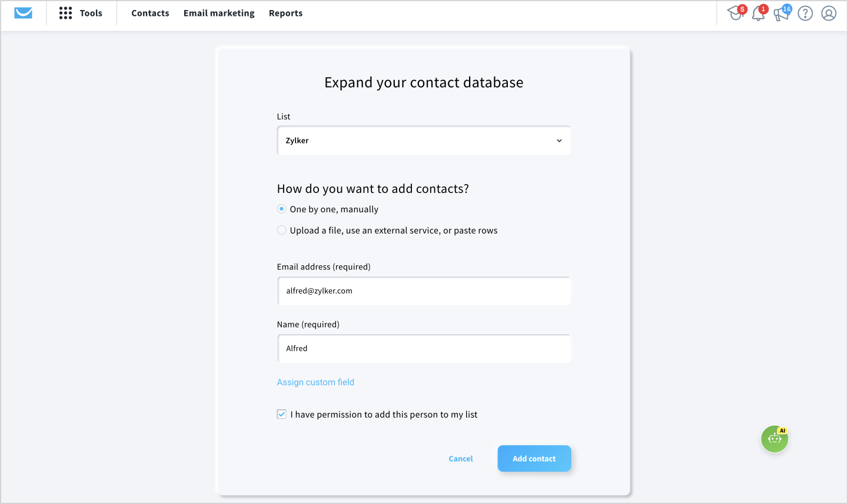
Task: Go to the Contacts menu
Action: tap(150, 13)
